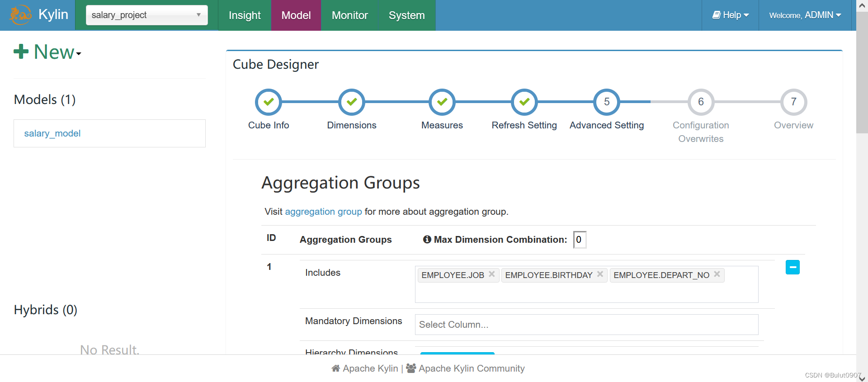Switch to the Model tab
The height and width of the screenshot is (382, 868).
click(296, 15)
